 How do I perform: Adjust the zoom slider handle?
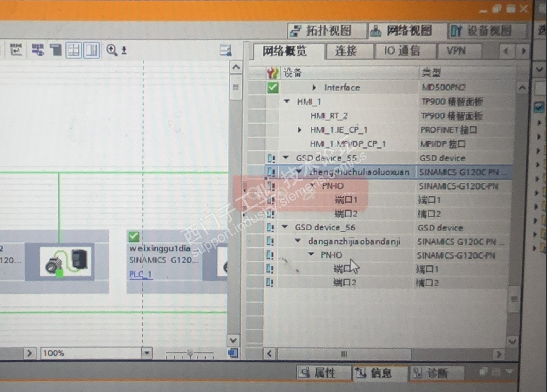(x=190, y=354)
